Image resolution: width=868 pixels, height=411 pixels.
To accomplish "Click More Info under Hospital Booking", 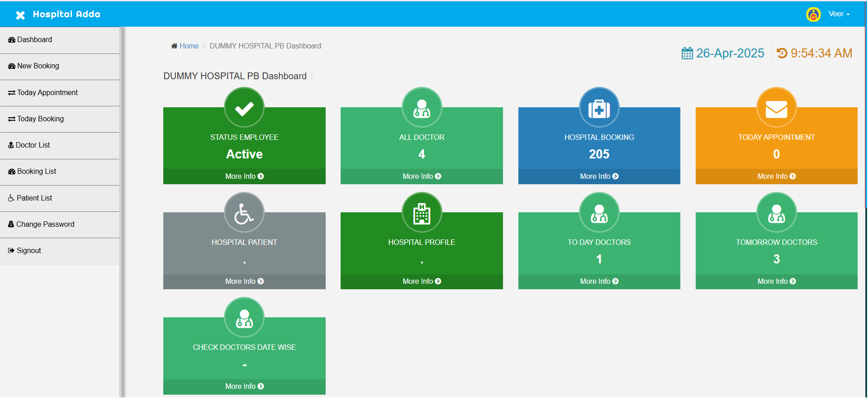I will tap(599, 177).
